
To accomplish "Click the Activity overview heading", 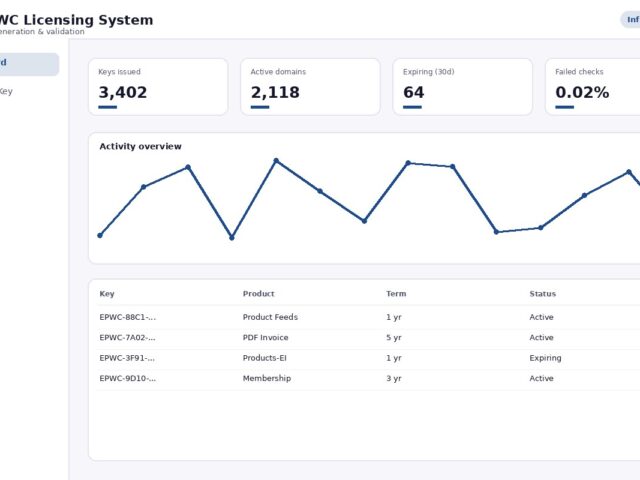I will click(x=140, y=146).
